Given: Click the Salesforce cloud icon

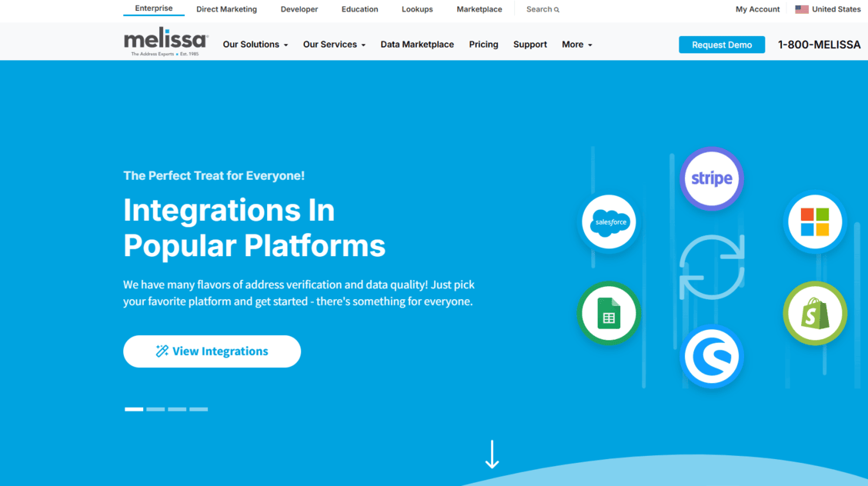Looking at the screenshot, I should click(x=609, y=222).
